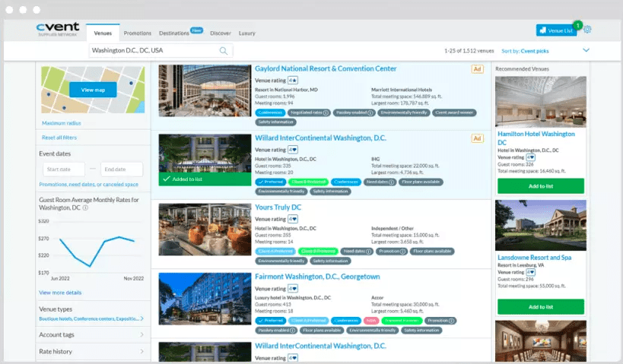Click the Gaylord National atrium photo
The width and height of the screenshot is (623, 364).
coord(205,90)
